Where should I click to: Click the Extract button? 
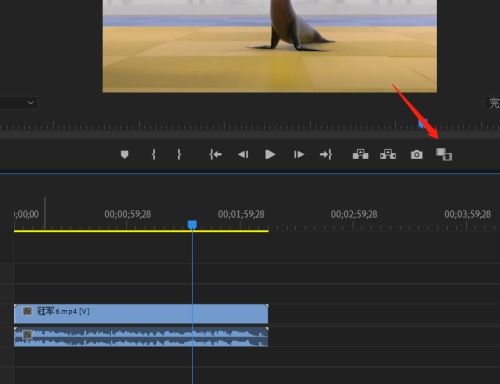pyautogui.click(x=388, y=154)
